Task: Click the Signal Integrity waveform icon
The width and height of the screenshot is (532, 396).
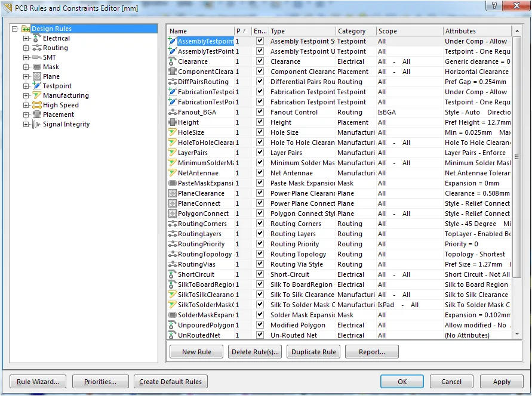Action: click(x=36, y=124)
